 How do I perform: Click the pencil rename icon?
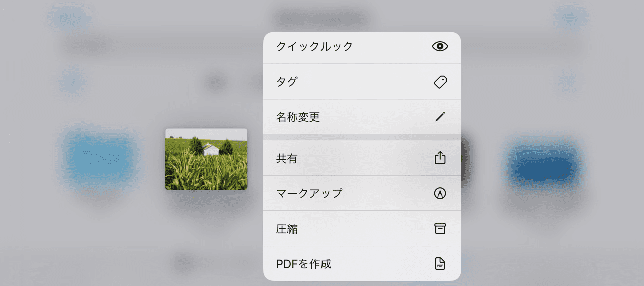[440, 117]
